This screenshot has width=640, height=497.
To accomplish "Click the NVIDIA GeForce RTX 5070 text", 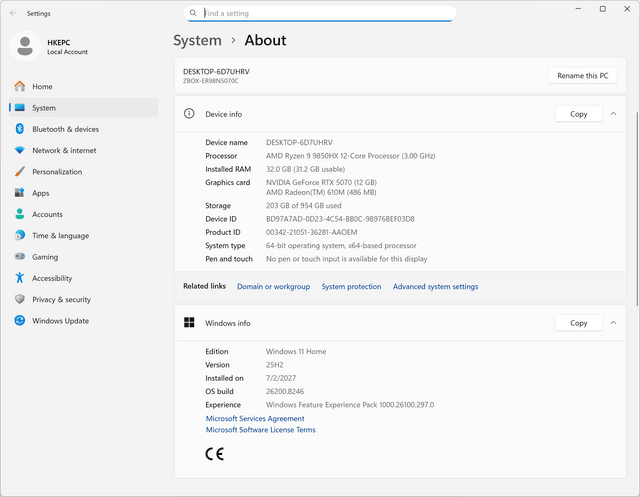I will pos(321,182).
